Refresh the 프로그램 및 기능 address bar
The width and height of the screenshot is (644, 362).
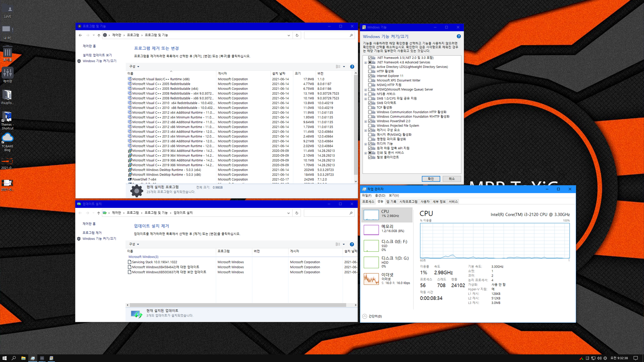(297, 35)
